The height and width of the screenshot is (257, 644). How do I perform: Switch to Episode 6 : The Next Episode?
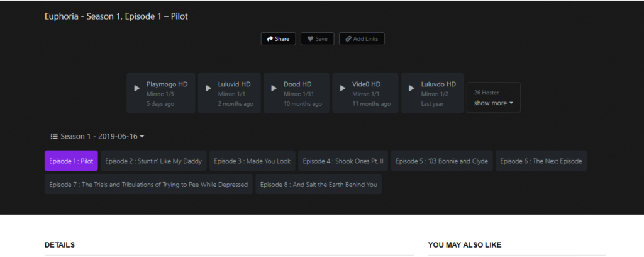[541, 161]
